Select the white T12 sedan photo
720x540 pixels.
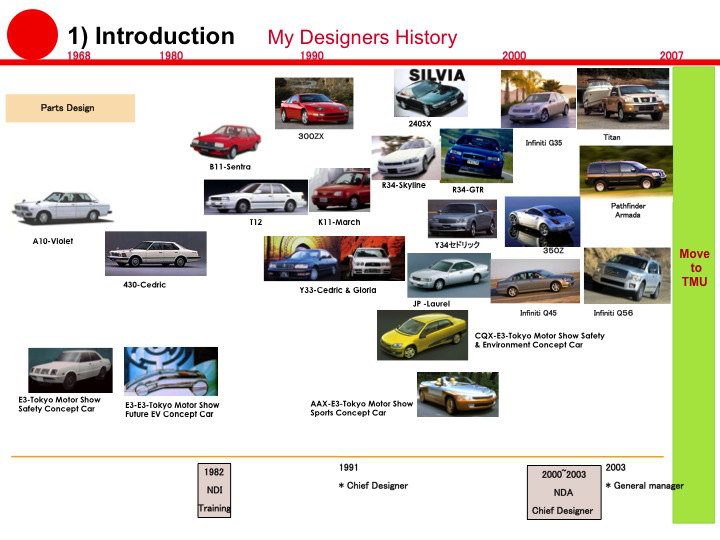click(256, 197)
